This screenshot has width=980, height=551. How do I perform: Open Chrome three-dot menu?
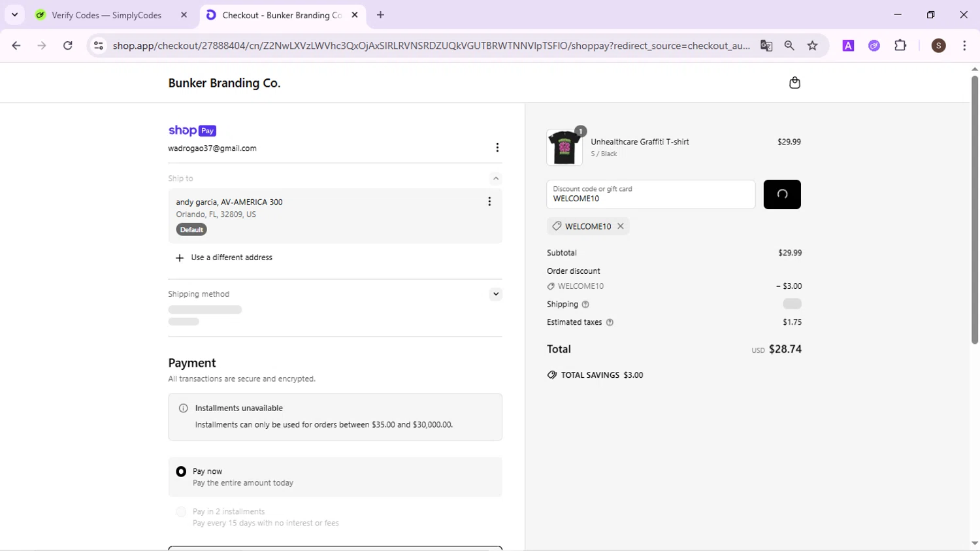(964, 46)
